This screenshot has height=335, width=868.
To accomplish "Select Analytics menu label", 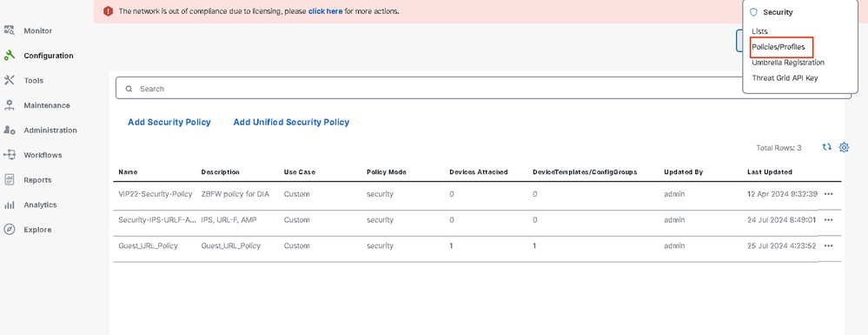I will (41, 204).
